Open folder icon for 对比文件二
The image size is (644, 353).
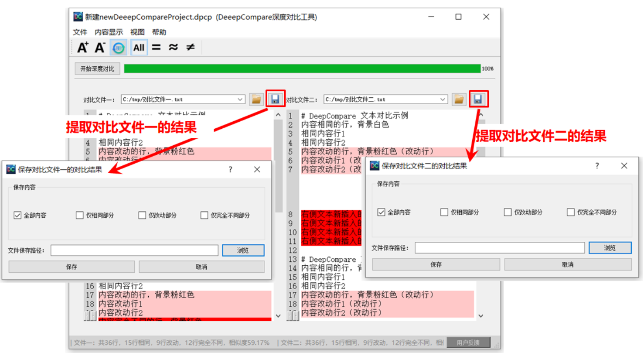pos(458,99)
